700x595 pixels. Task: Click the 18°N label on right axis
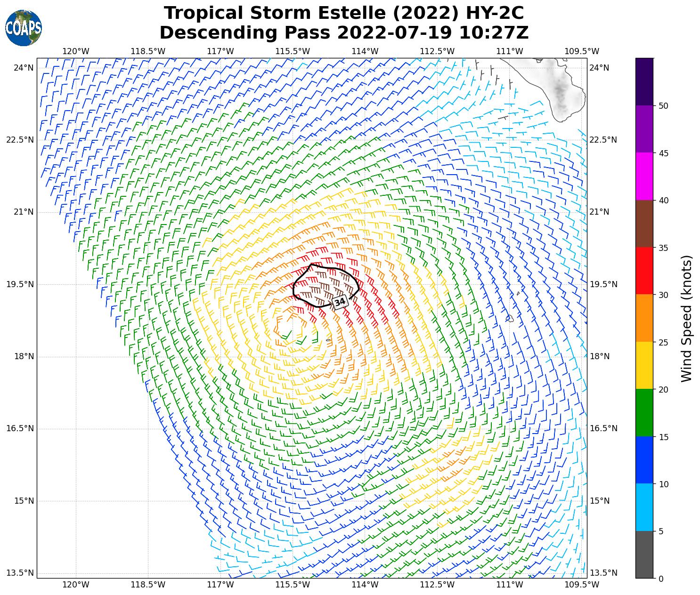coord(600,356)
